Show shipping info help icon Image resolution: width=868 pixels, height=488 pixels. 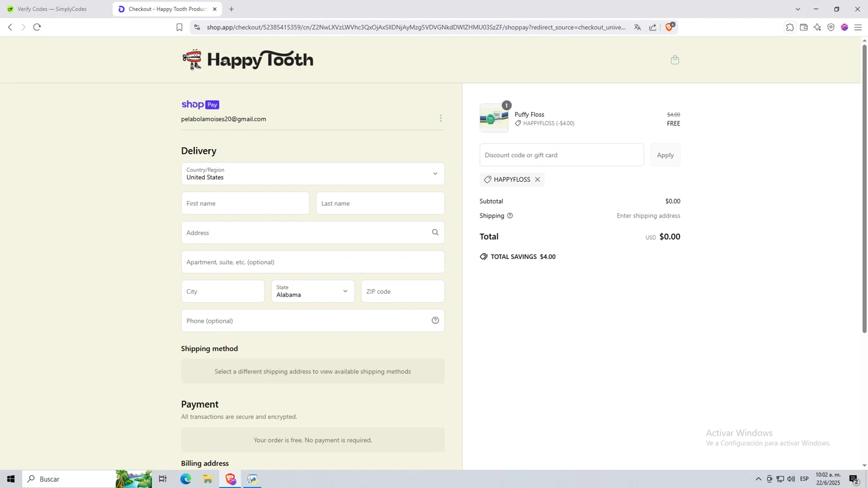[510, 216]
